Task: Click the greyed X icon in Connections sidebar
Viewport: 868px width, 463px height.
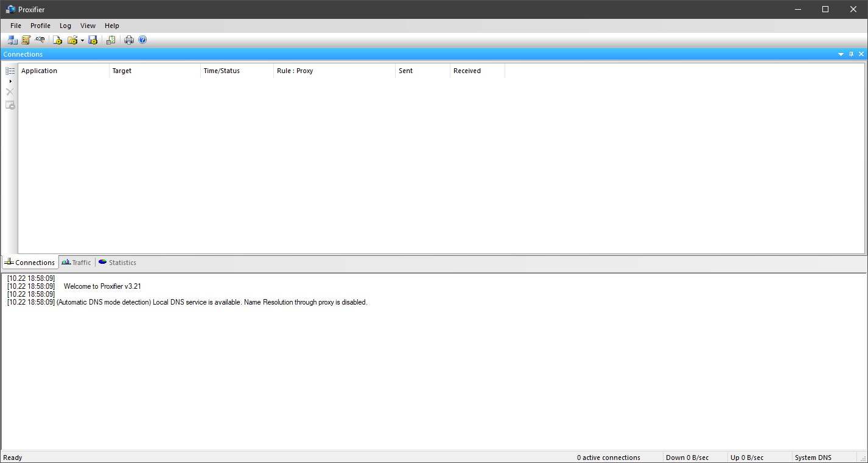Action: [10, 92]
